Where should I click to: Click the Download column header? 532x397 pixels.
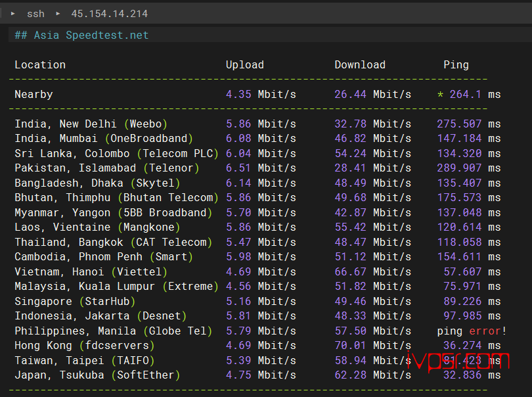(x=360, y=64)
